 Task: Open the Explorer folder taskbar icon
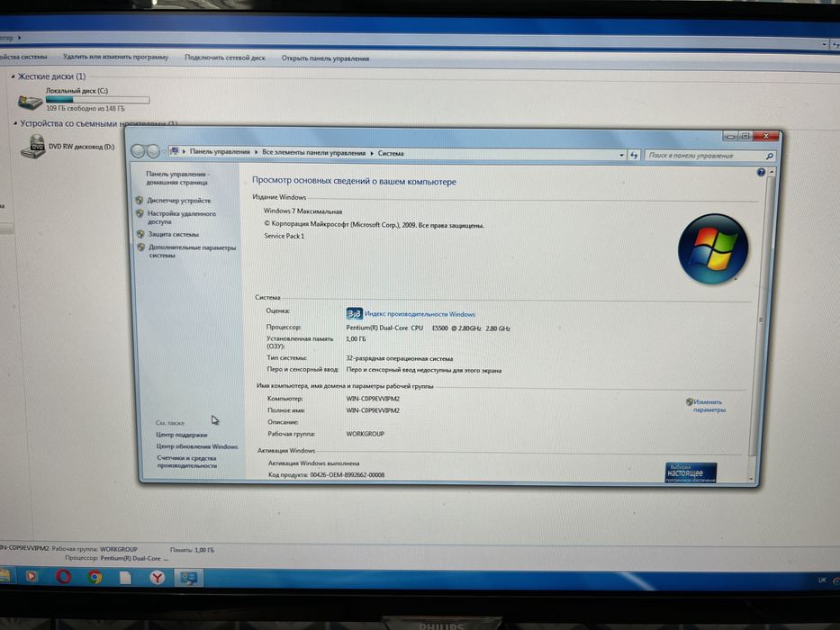point(5,575)
